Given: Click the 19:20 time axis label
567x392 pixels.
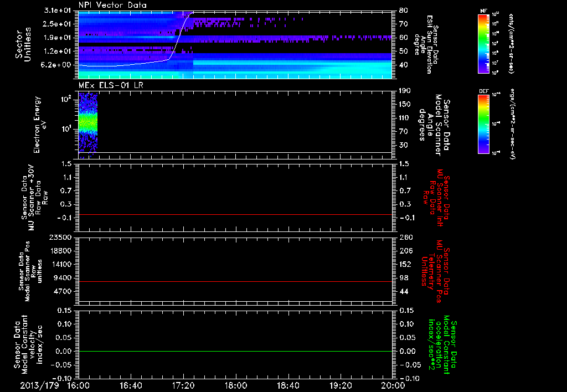Looking at the screenshot, I should (341, 385).
